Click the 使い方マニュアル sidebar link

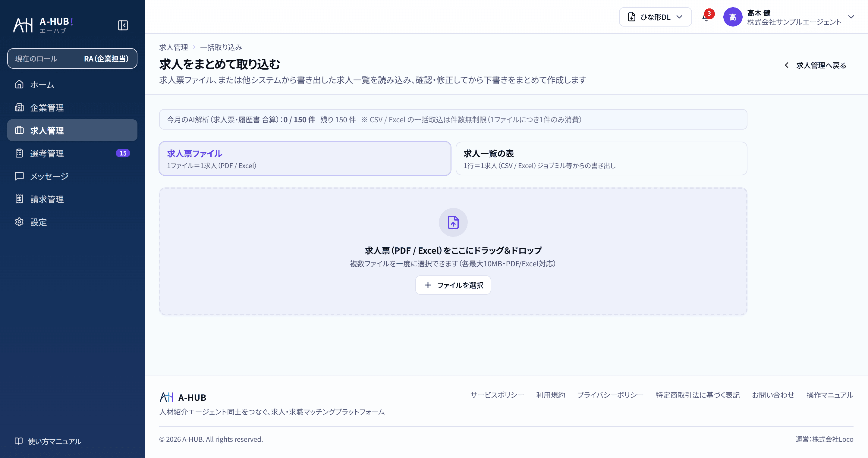(48, 441)
